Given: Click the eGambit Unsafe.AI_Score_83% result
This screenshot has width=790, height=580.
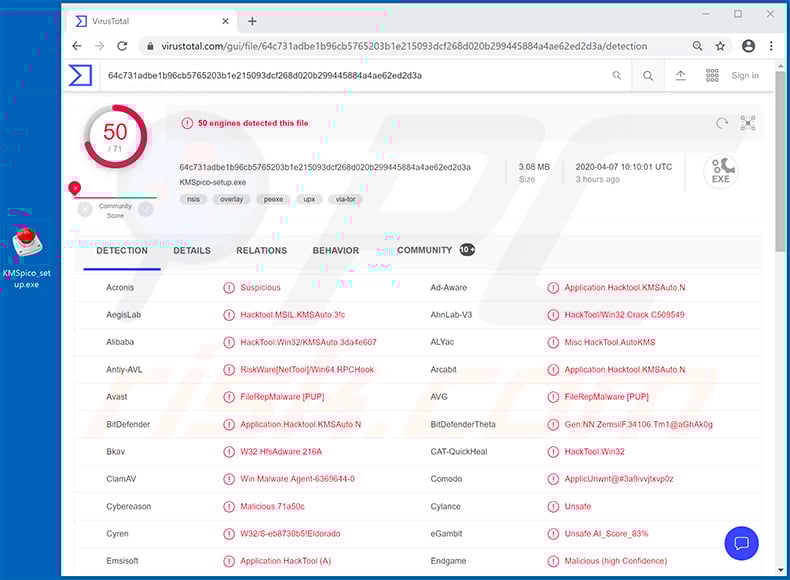Looking at the screenshot, I should (x=606, y=534).
